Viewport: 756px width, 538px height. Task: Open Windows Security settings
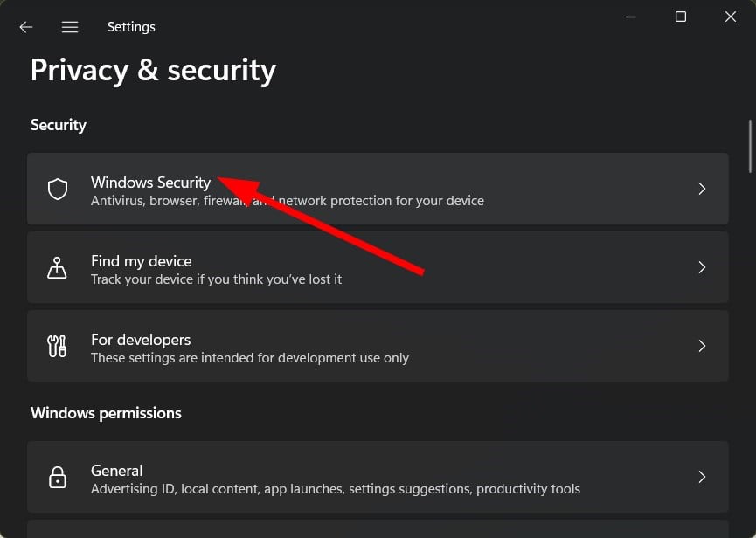(378, 189)
